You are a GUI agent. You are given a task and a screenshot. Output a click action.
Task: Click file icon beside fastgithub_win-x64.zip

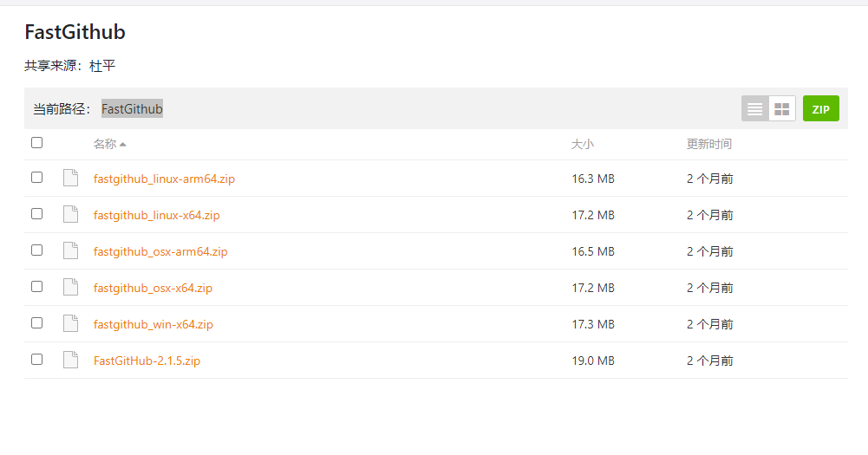pyautogui.click(x=71, y=323)
